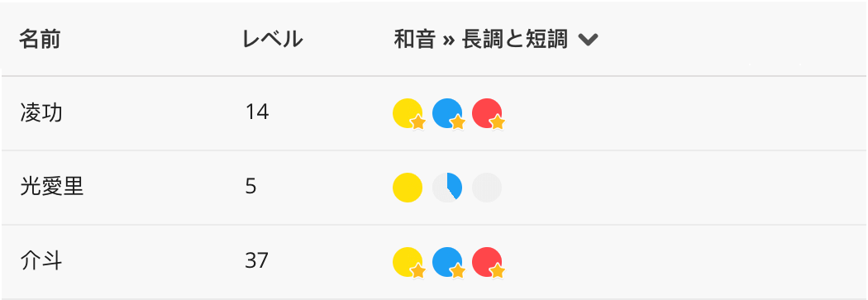Open student 介斗's name

pyautogui.click(x=41, y=260)
